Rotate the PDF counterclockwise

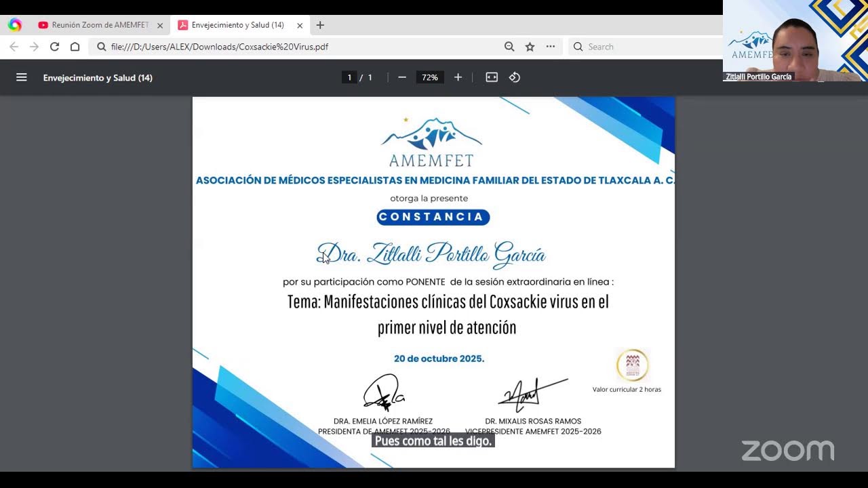(515, 77)
